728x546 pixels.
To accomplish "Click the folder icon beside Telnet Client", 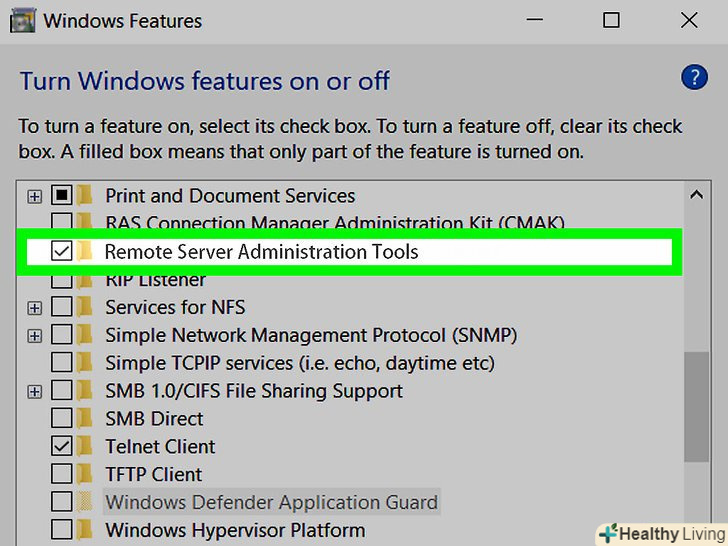I will point(86,446).
